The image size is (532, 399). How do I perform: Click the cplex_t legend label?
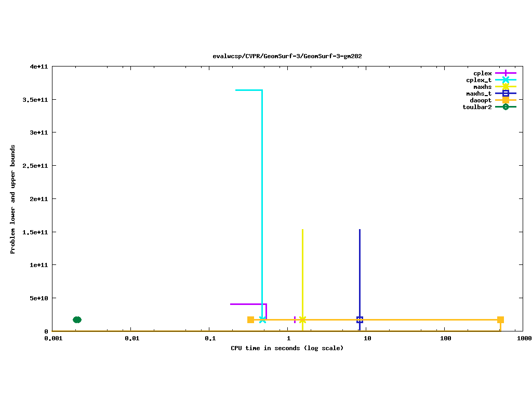[478, 80]
